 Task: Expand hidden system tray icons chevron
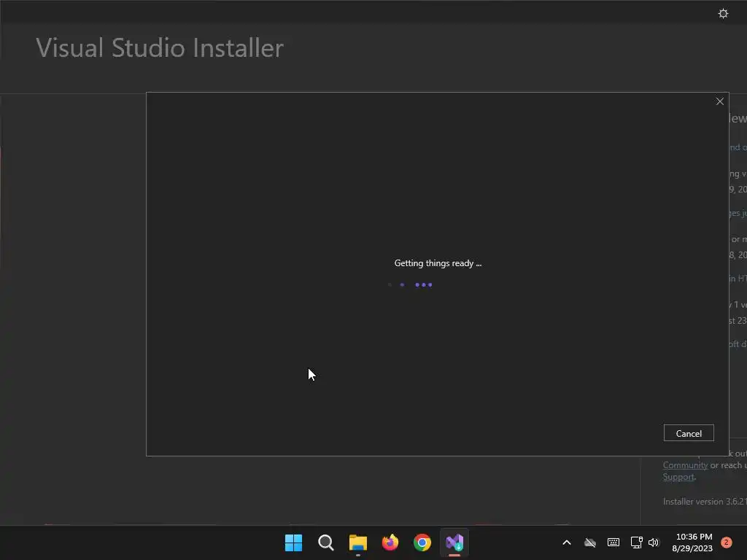coord(566,542)
